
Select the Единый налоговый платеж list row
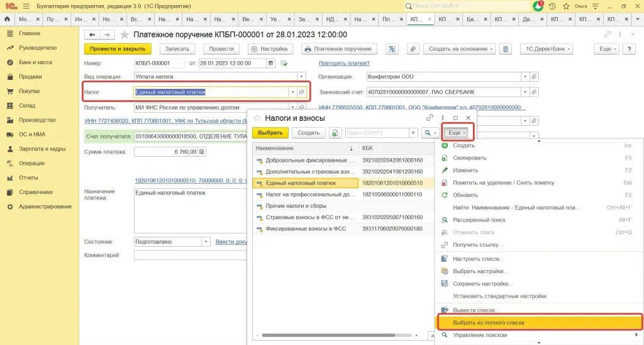coord(343,183)
